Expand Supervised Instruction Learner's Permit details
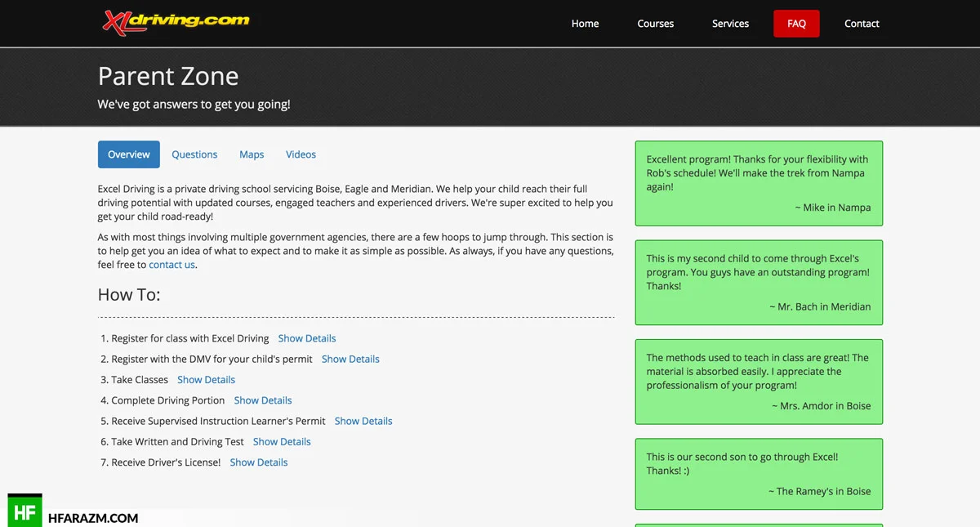This screenshot has height=527, width=980. coord(363,421)
